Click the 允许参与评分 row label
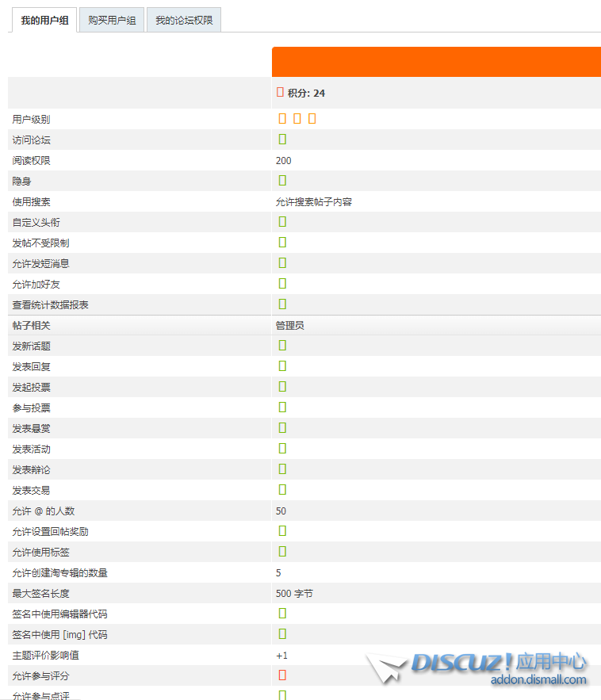The image size is (601, 700). 40,676
